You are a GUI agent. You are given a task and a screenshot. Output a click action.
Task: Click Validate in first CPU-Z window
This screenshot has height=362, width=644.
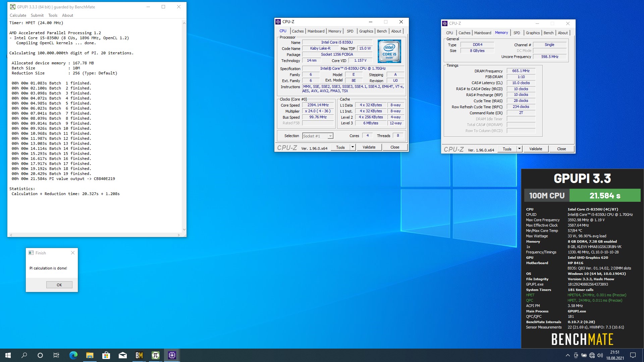coord(369,147)
